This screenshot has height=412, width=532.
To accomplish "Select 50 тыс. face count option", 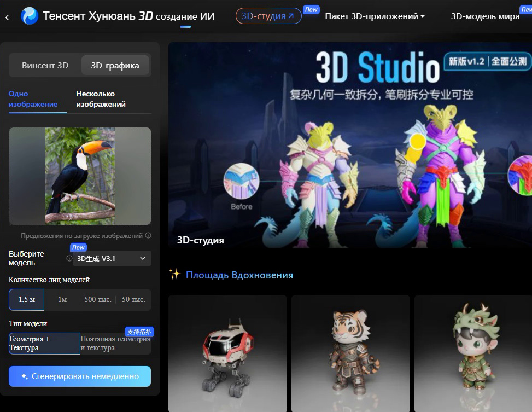I will (x=133, y=300).
